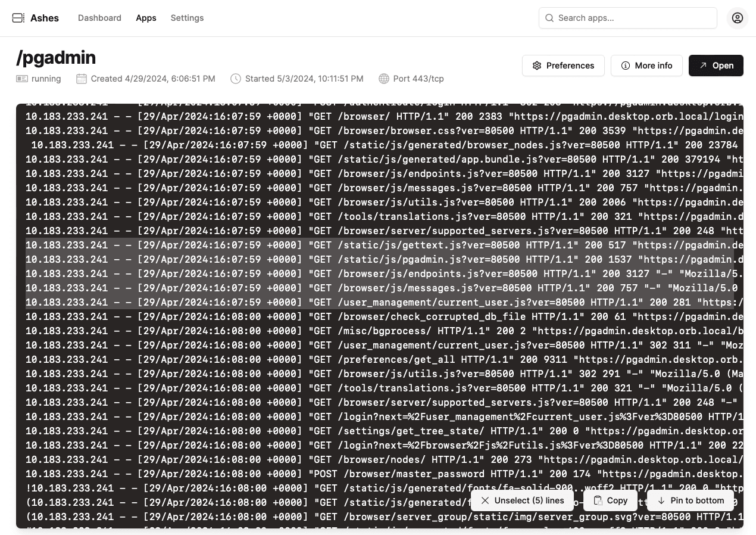756x535 pixels.
Task: Click the clock icon beside Started time
Action: click(x=236, y=79)
